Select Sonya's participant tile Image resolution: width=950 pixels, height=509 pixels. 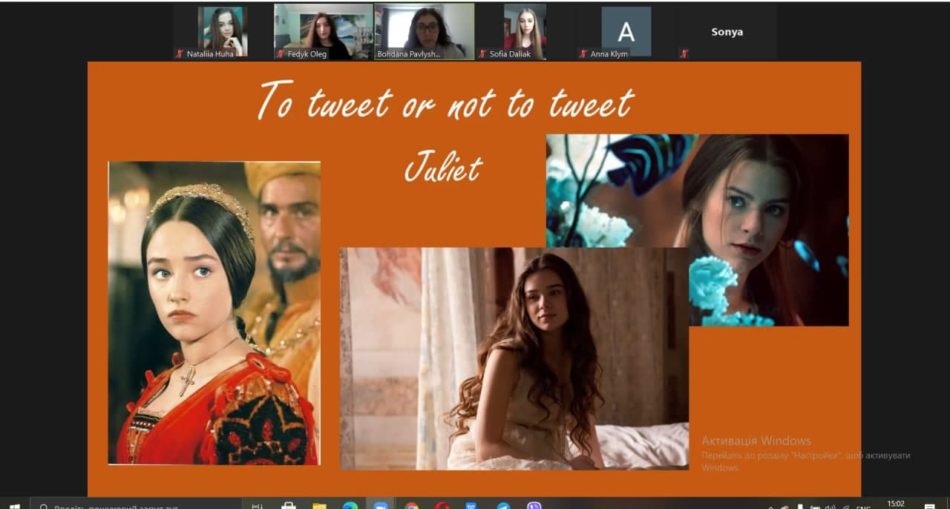727,31
